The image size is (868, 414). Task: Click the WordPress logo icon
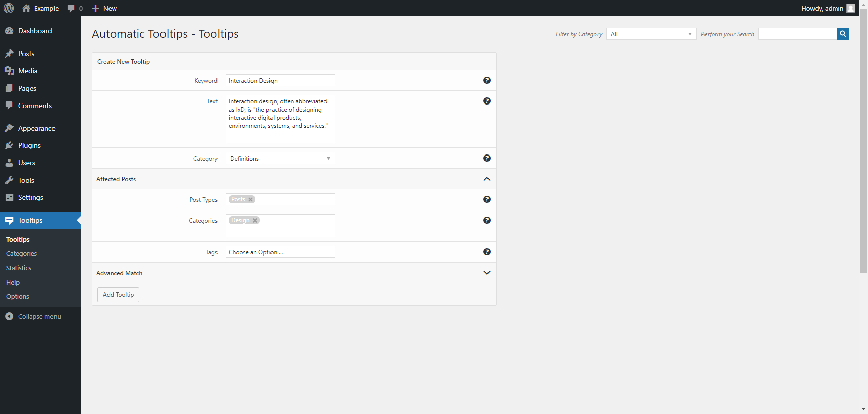tap(9, 8)
